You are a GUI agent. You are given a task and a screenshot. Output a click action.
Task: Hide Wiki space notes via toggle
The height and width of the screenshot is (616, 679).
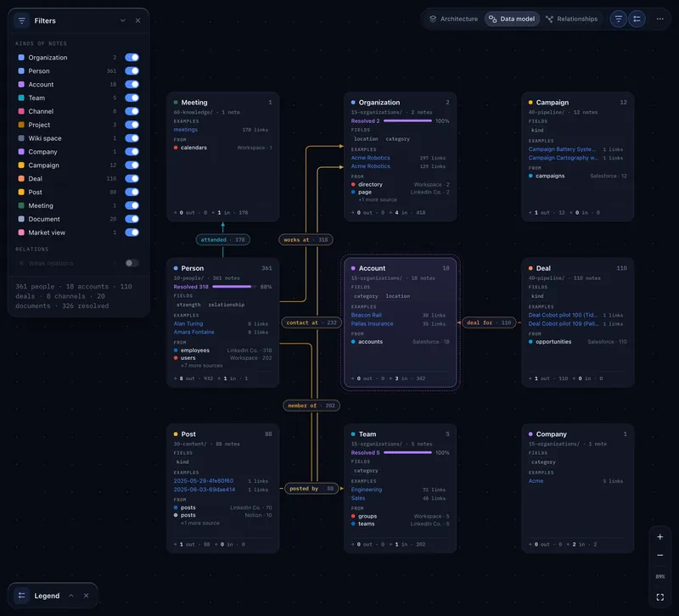pyautogui.click(x=132, y=138)
